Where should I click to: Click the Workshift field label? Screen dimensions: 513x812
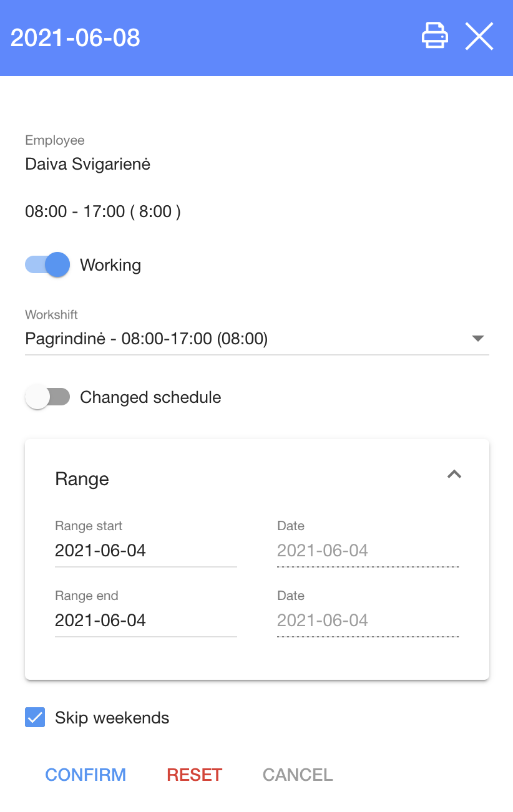pyautogui.click(x=52, y=315)
